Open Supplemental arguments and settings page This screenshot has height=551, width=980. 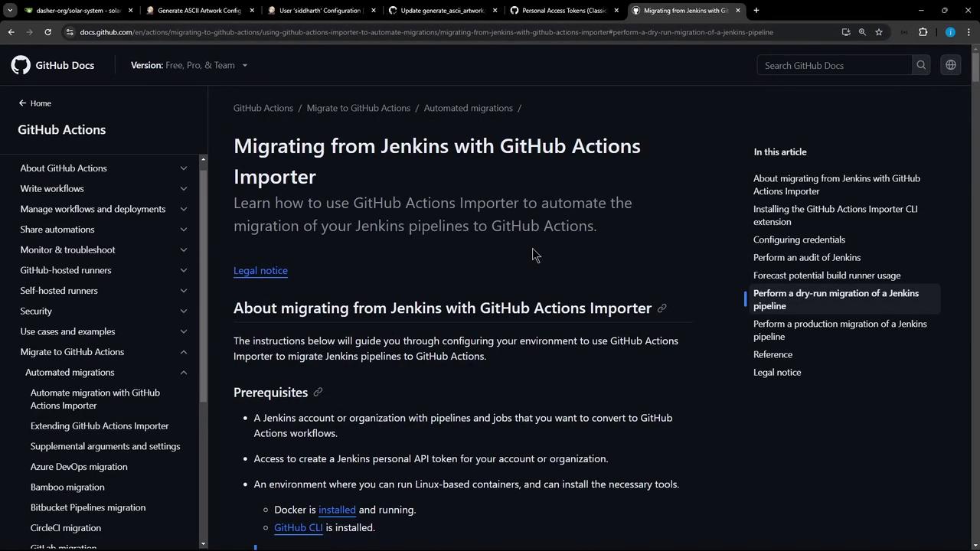(106, 446)
